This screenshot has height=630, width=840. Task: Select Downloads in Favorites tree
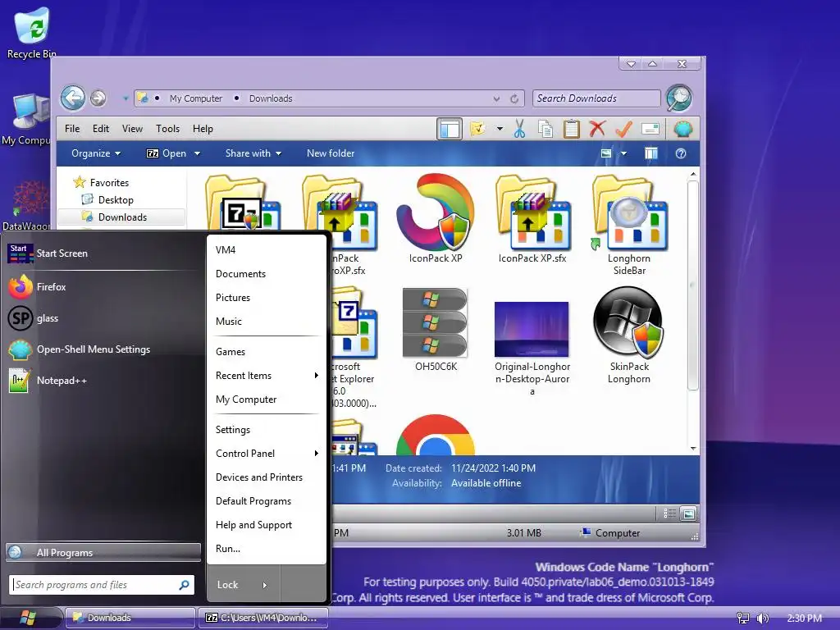(123, 217)
